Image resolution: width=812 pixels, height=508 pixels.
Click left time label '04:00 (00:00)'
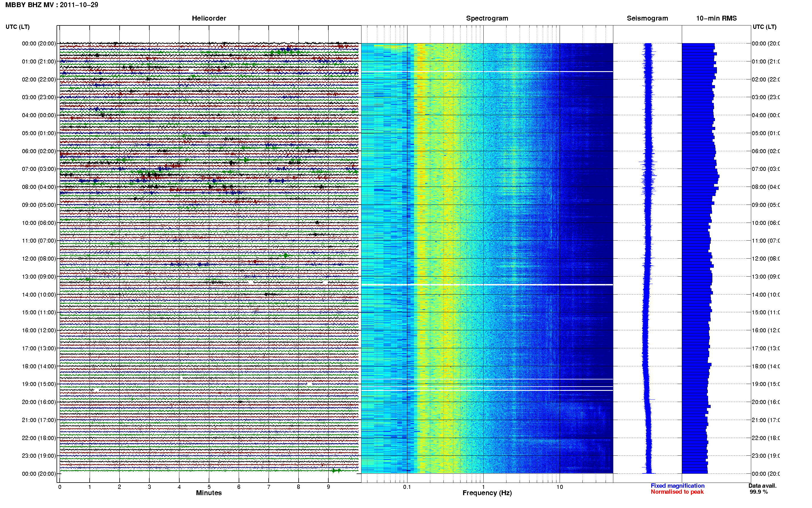point(39,115)
